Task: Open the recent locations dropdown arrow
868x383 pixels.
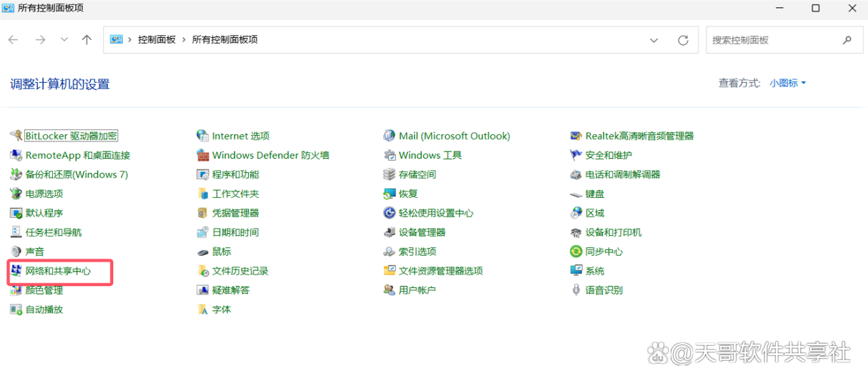Action: click(x=64, y=40)
